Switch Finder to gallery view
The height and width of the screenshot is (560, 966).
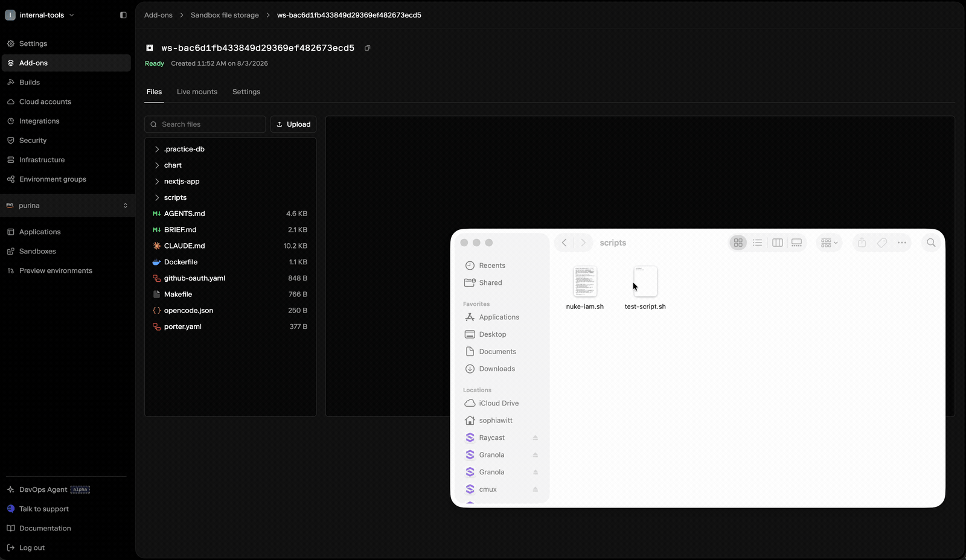point(797,243)
